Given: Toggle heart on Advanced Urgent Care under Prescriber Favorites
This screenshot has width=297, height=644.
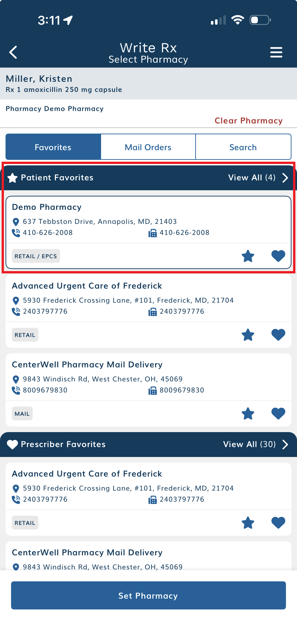Looking at the screenshot, I should coord(278,522).
